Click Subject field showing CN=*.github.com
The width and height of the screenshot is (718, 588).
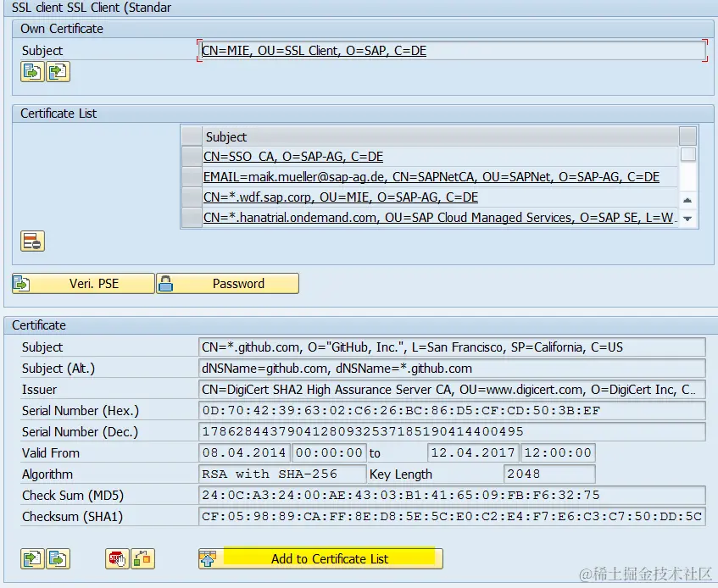point(452,347)
